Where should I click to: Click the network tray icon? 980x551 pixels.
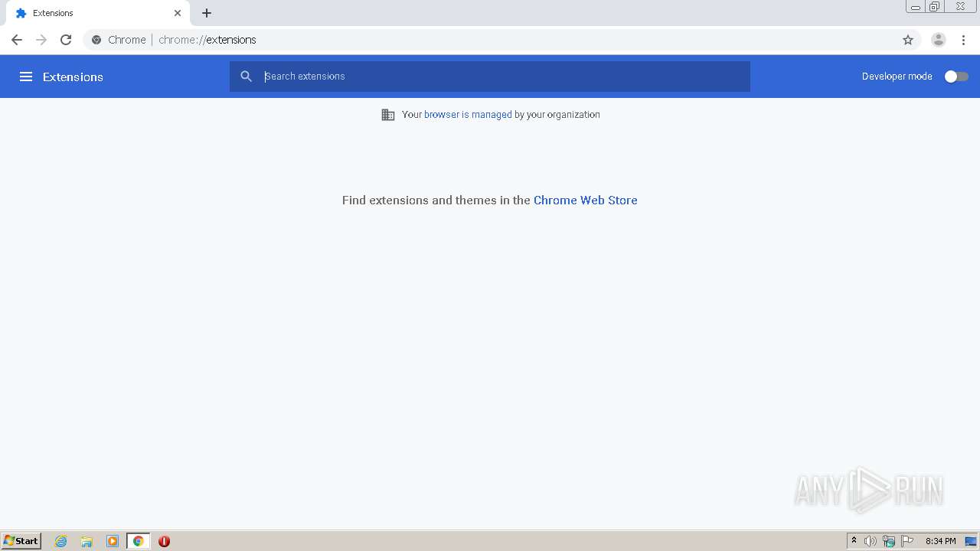(x=889, y=541)
